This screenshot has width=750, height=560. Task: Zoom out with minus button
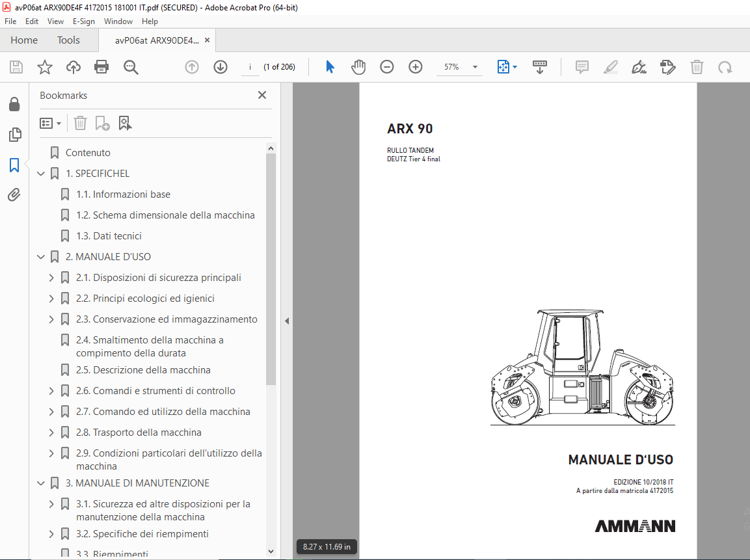tap(387, 67)
